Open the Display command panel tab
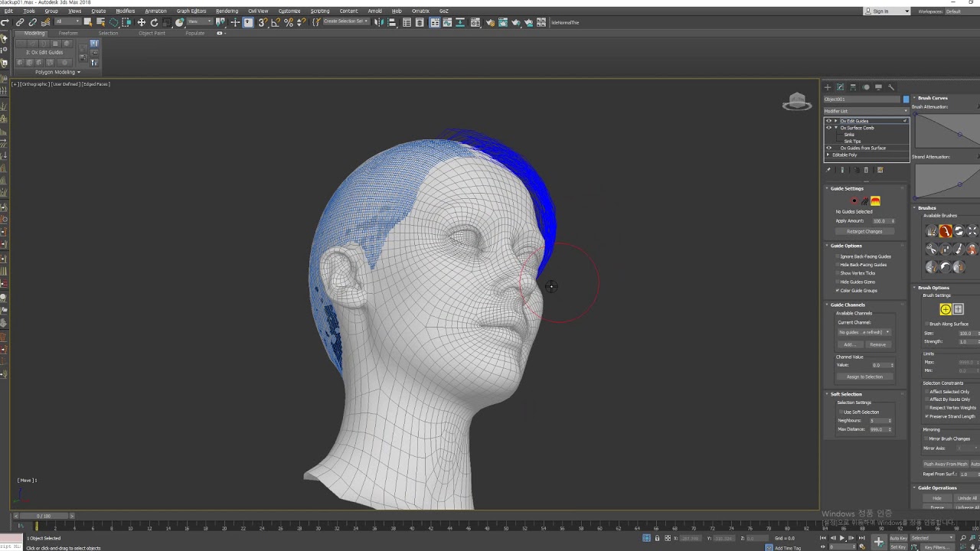The width and height of the screenshot is (980, 551). point(878,87)
